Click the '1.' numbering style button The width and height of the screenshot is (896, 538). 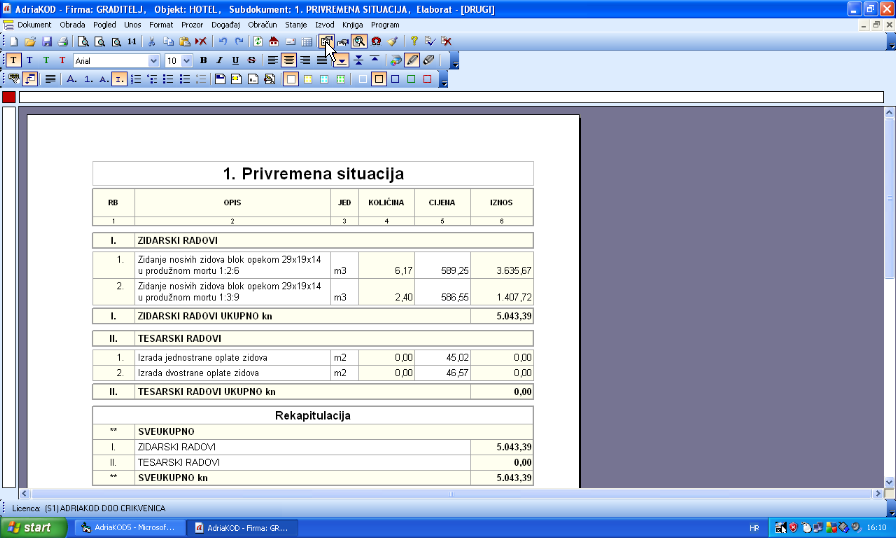(x=88, y=79)
